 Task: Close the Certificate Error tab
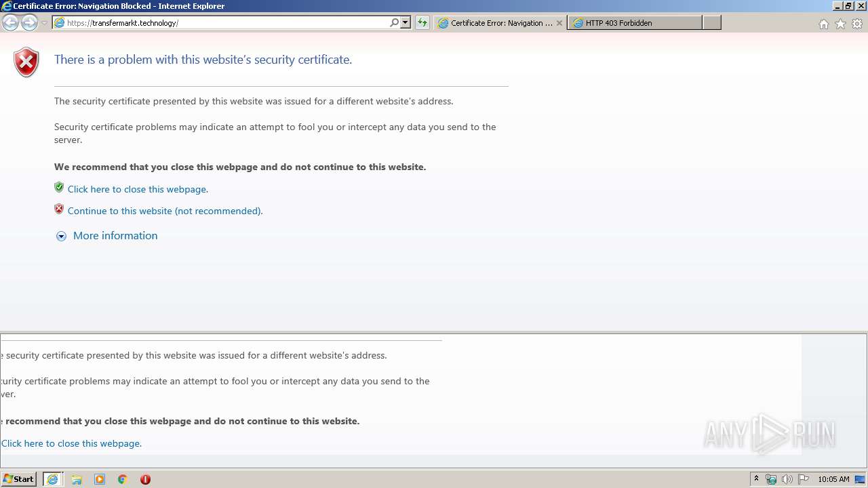point(559,22)
